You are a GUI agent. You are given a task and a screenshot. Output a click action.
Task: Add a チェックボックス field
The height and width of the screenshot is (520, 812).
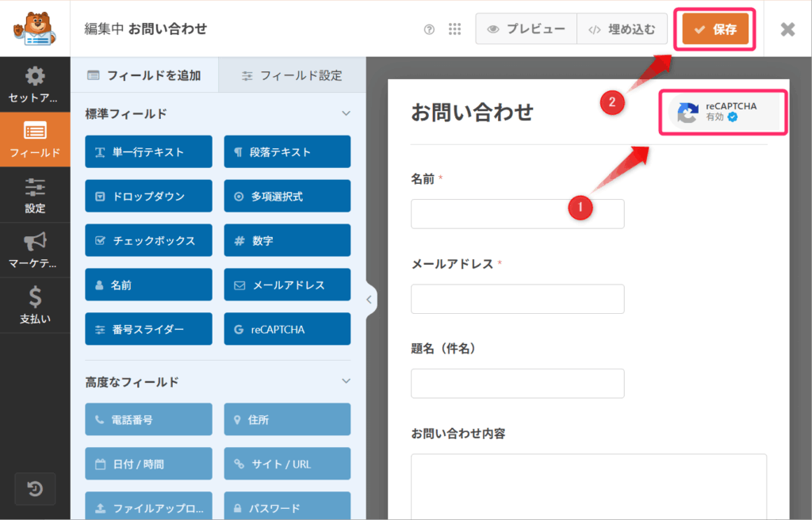coord(148,240)
